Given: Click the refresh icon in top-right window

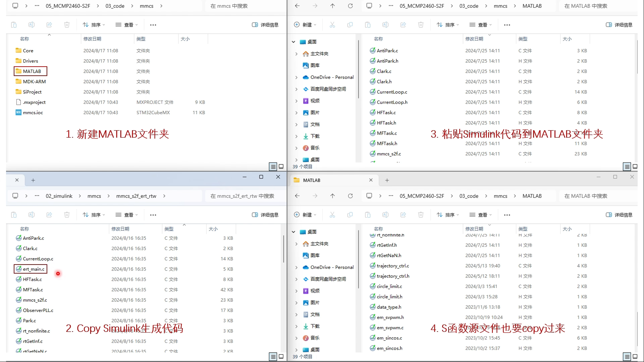Looking at the screenshot, I should pos(350,6).
